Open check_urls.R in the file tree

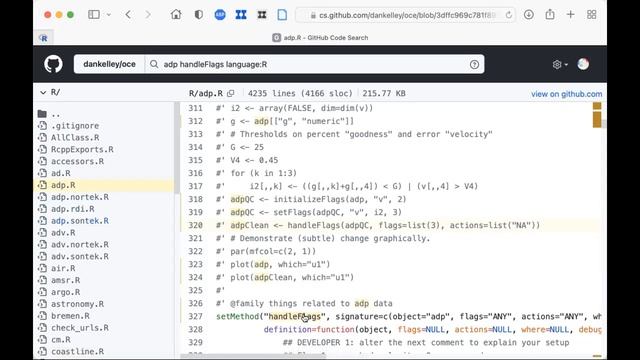80,327
